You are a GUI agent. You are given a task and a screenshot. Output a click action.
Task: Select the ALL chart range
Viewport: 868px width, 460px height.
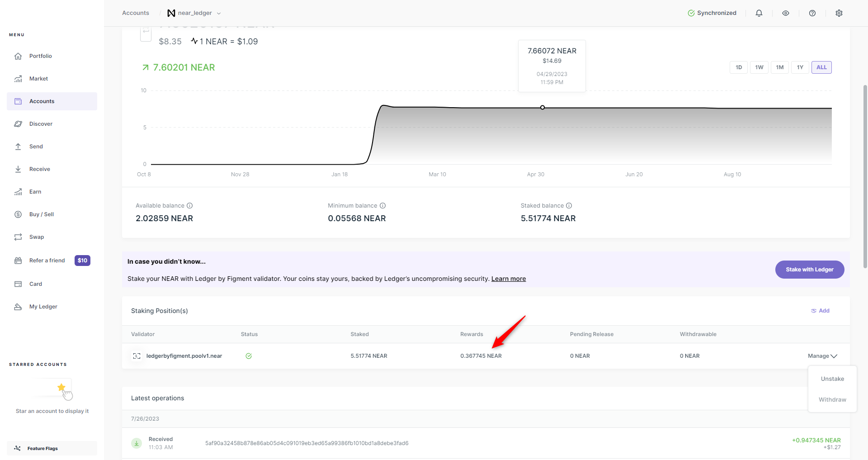pyautogui.click(x=821, y=67)
